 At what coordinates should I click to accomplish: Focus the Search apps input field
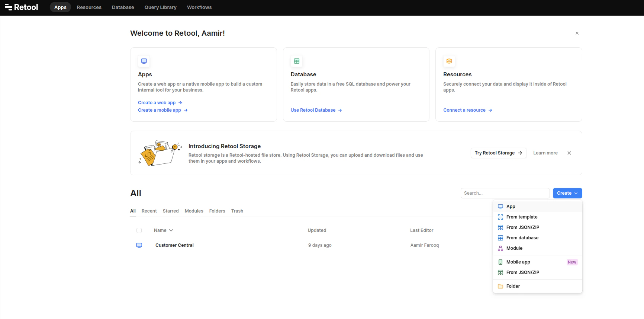point(505,193)
